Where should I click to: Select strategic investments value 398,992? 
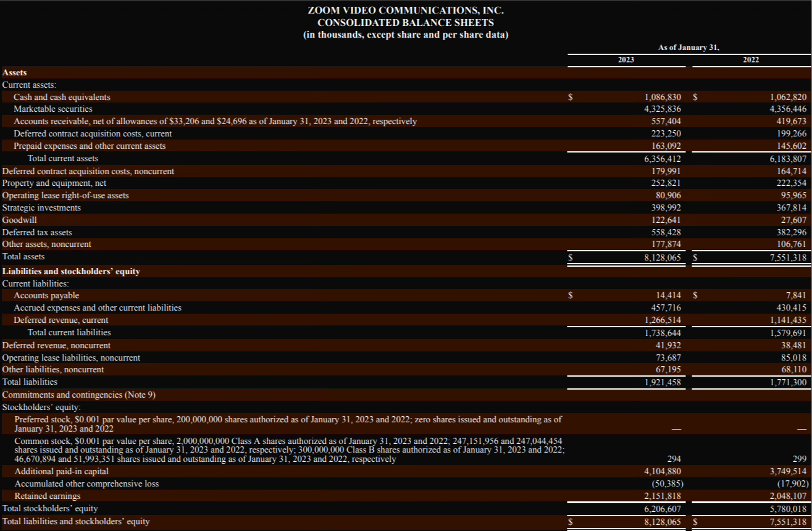click(666, 208)
